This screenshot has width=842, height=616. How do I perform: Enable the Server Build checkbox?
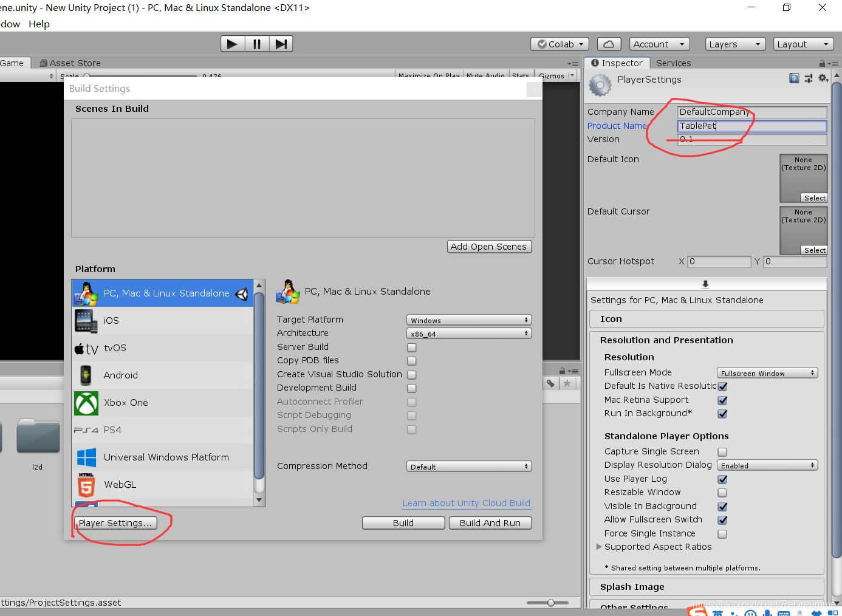[x=412, y=347]
